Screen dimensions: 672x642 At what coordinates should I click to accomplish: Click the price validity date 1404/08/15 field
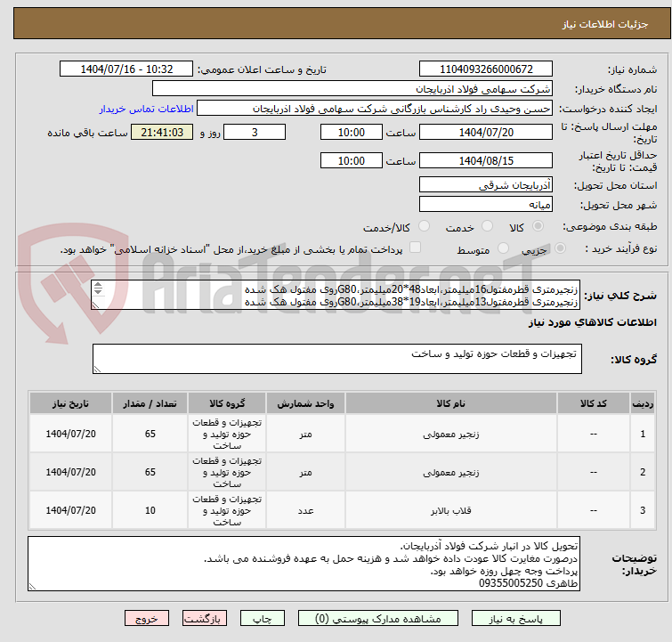point(486,160)
